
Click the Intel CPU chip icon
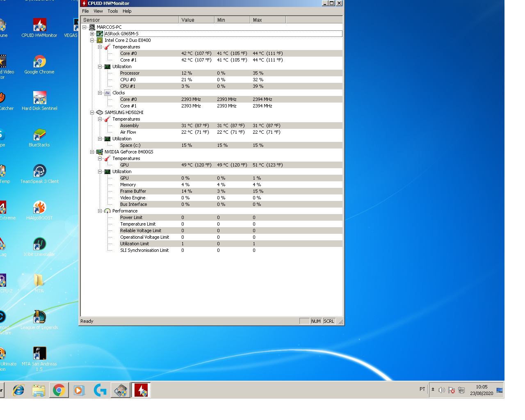pyautogui.click(x=100, y=40)
